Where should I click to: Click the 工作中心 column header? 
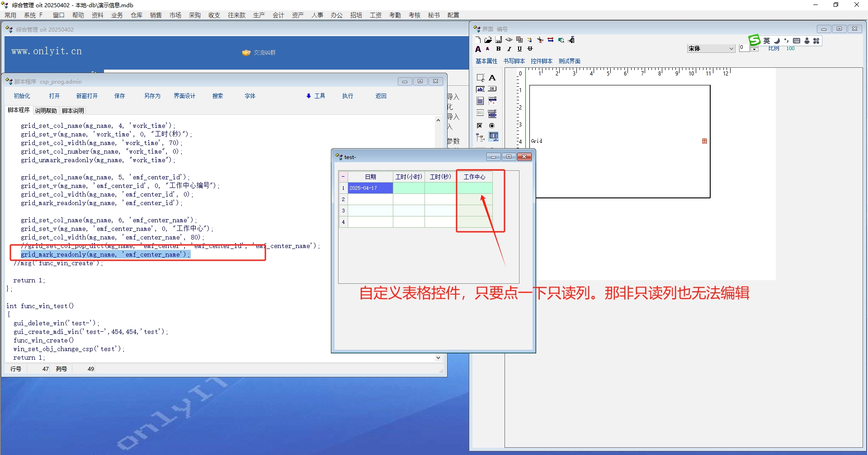click(x=474, y=177)
